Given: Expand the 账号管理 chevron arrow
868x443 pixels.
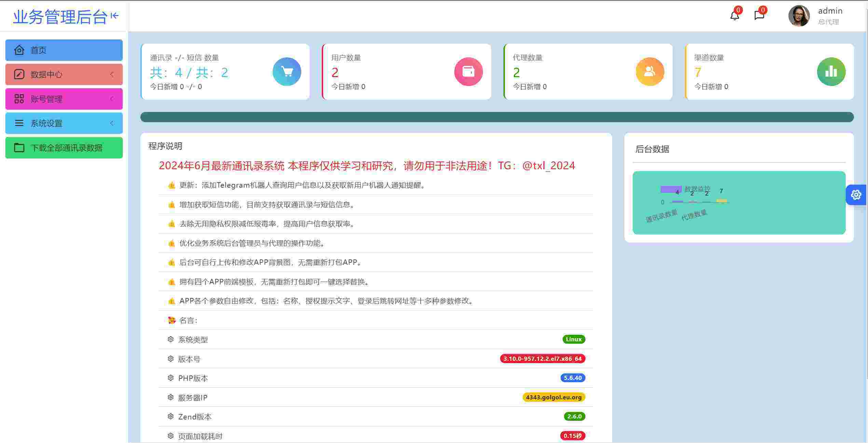Looking at the screenshot, I should coord(112,99).
